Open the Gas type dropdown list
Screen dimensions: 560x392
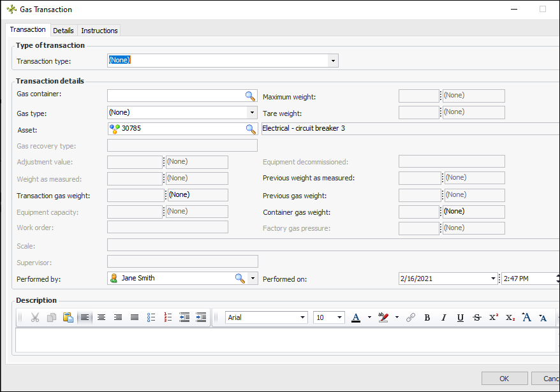[x=251, y=113]
